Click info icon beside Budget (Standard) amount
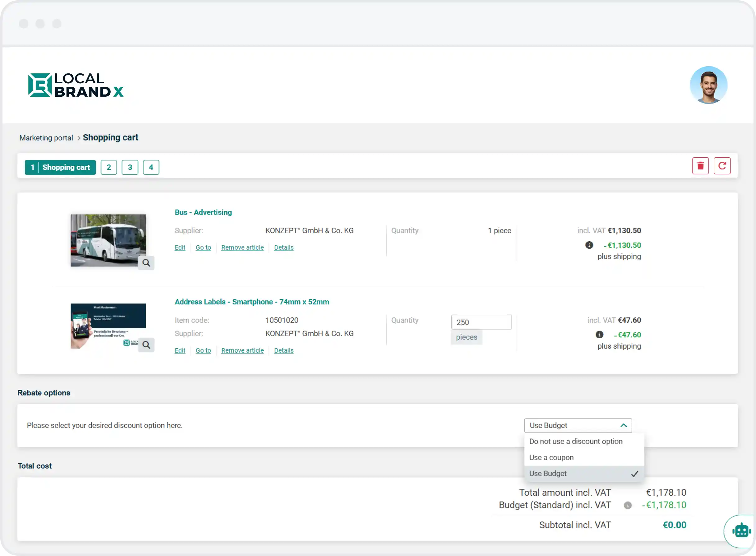The image size is (756, 556). [628, 505]
